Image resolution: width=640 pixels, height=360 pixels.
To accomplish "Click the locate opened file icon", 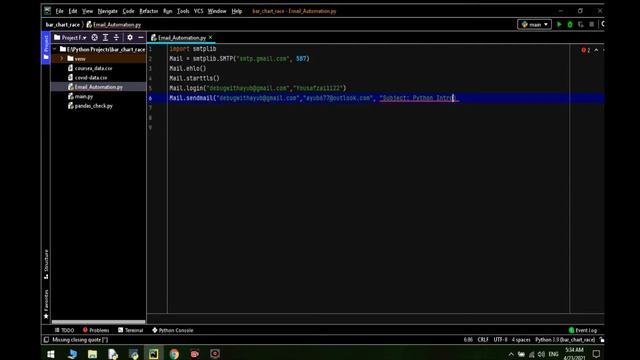I will (95, 38).
